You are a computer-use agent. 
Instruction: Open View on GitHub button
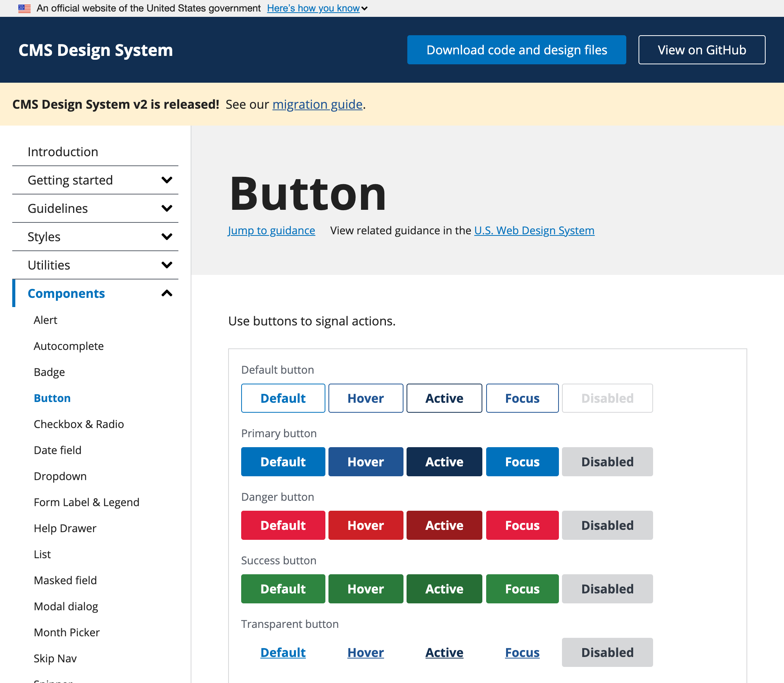[x=702, y=50]
